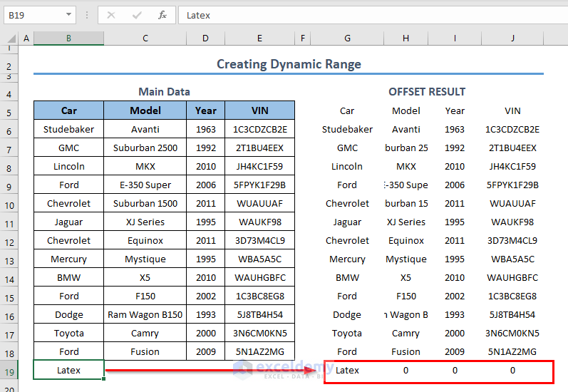Screen dimensions: 568x392
Task: Select the Mercury cell in OFFSET RESULT
Action: [347, 259]
